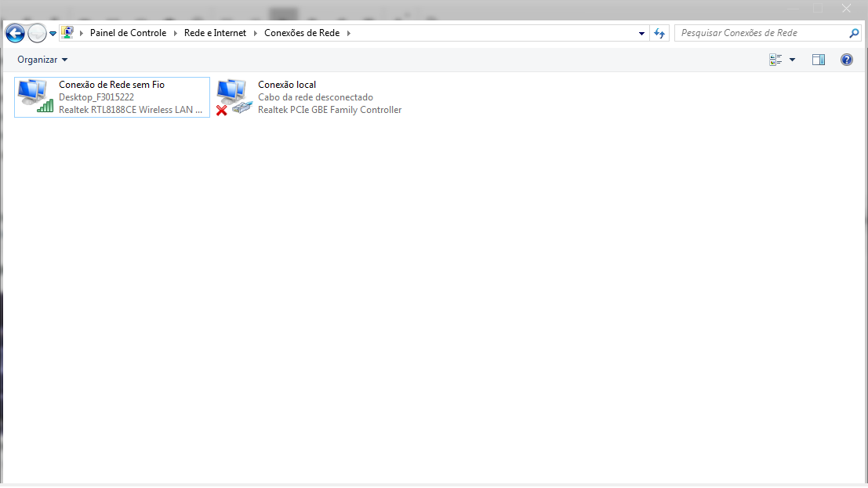Open the recent pages dropdown arrow
Image resolution: width=868 pixels, height=488 pixels.
53,33
